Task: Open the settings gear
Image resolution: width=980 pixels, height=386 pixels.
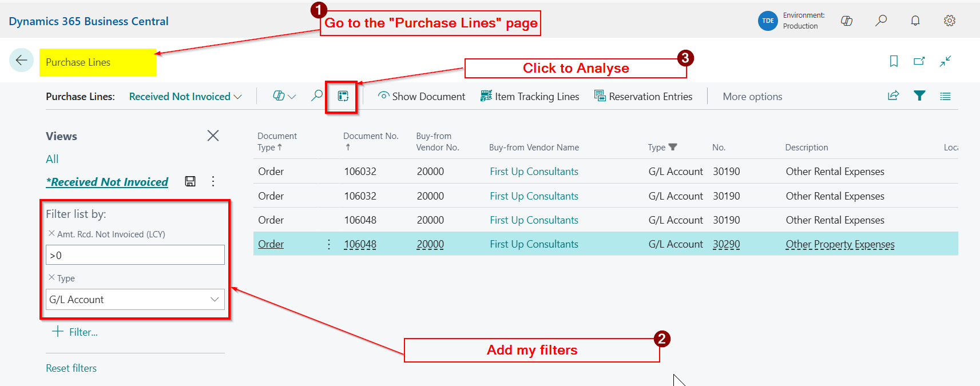Action: coord(949,21)
